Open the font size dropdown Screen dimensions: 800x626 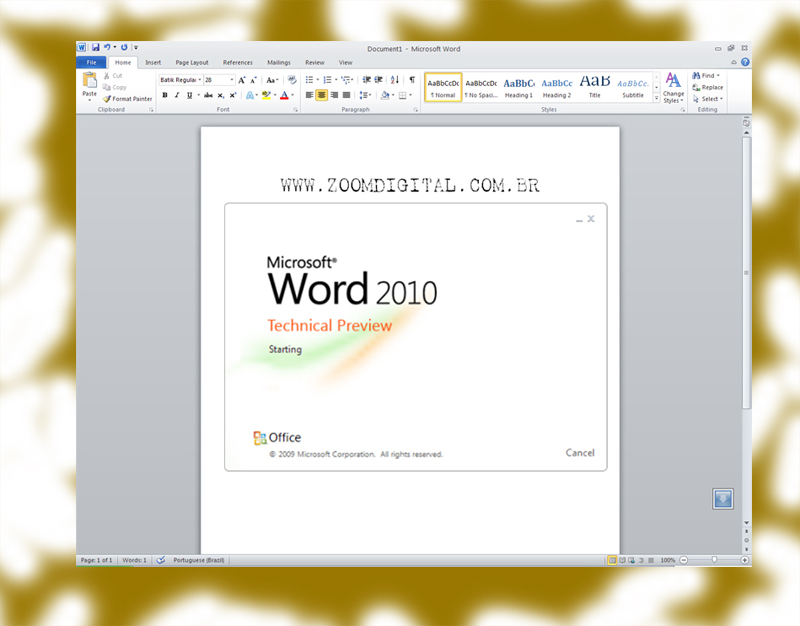[x=232, y=80]
